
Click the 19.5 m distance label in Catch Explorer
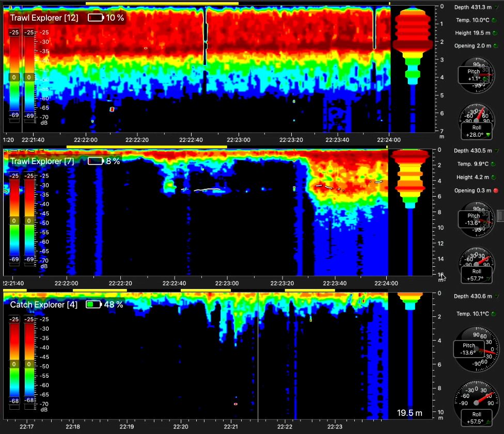tap(409, 413)
